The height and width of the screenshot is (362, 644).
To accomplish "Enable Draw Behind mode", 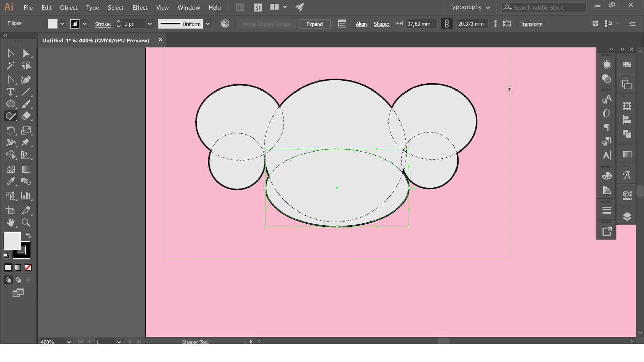I will pyautogui.click(x=18, y=280).
